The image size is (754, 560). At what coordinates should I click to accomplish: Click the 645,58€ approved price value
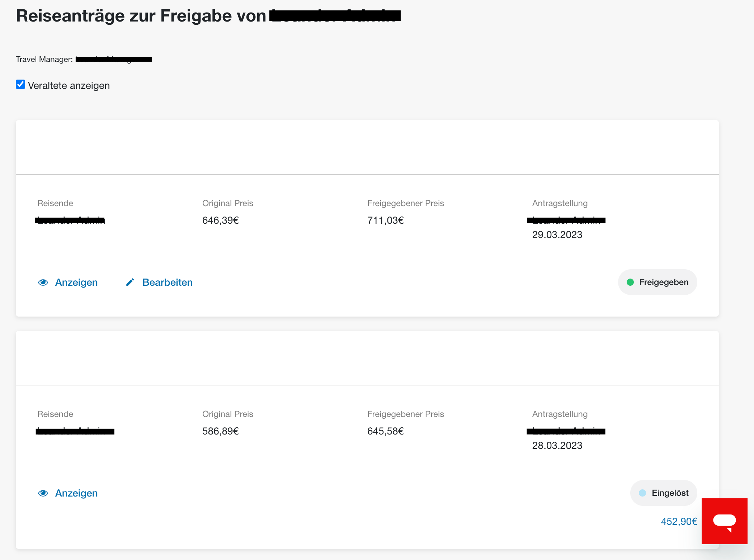(385, 431)
